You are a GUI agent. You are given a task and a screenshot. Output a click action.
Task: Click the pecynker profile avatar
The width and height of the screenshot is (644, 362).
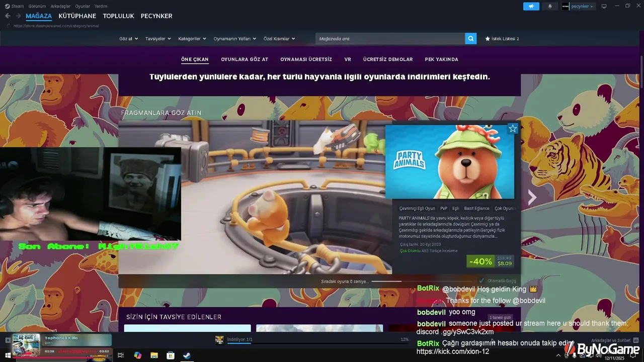(566, 6)
